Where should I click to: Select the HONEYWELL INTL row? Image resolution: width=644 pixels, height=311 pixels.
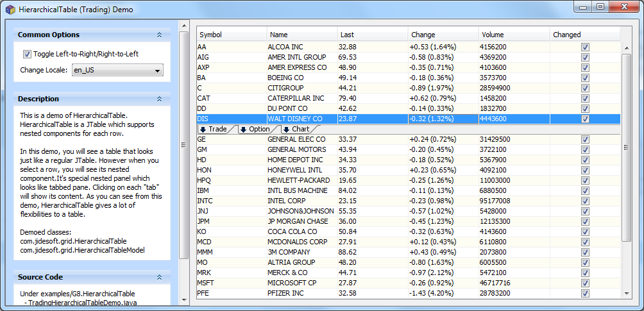tap(408, 170)
